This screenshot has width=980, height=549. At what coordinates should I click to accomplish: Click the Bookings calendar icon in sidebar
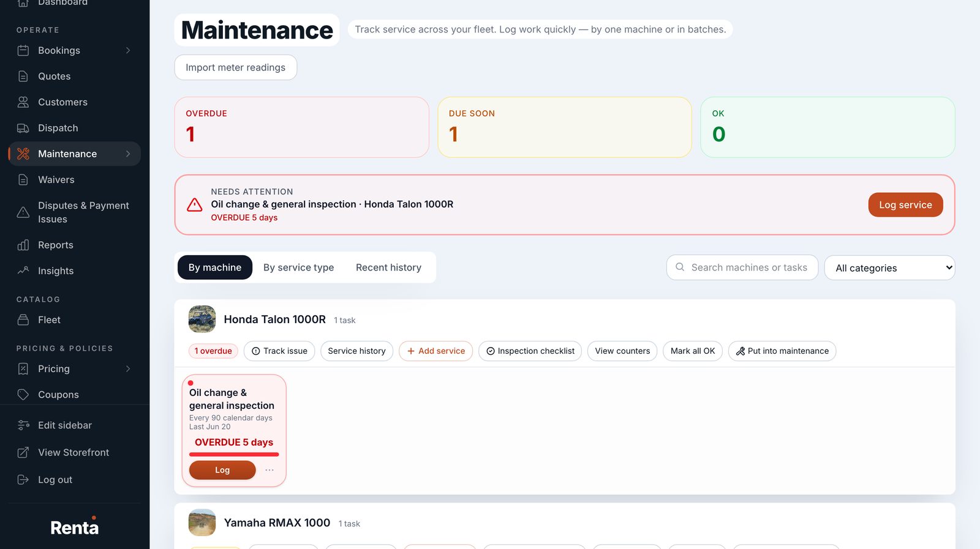pyautogui.click(x=23, y=50)
